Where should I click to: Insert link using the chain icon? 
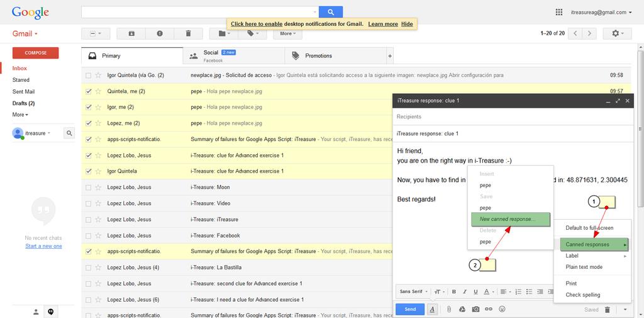488,309
